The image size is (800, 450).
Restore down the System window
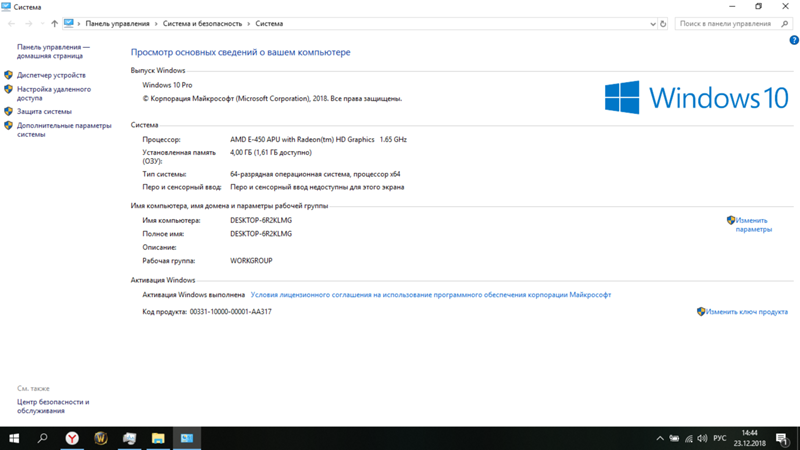coord(759,7)
